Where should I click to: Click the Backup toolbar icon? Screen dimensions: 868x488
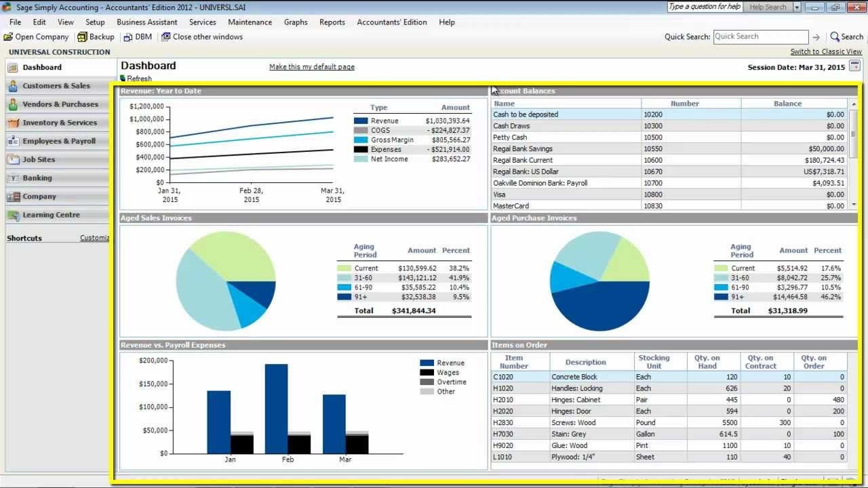pos(82,37)
